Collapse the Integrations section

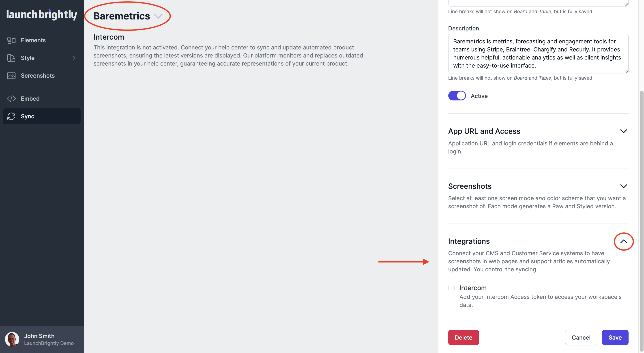point(623,241)
